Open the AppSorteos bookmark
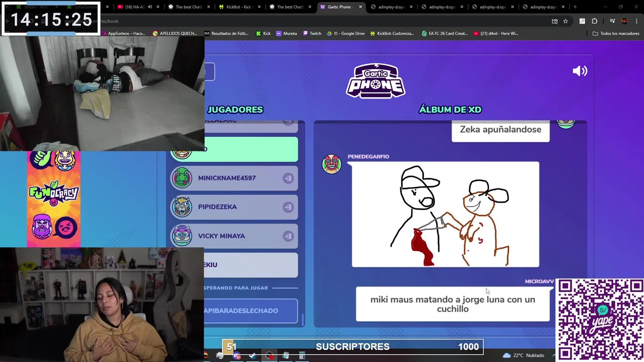This screenshot has width=644, height=362. [x=123, y=33]
